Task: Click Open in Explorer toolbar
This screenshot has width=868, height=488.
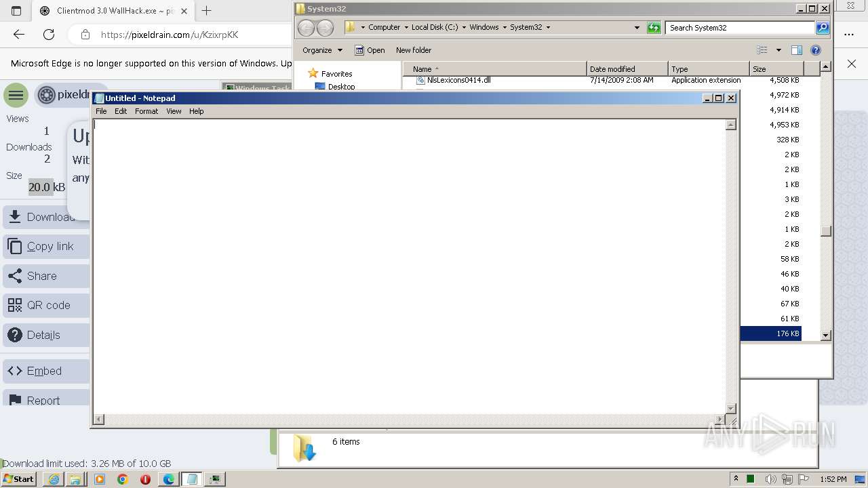Action: click(370, 50)
